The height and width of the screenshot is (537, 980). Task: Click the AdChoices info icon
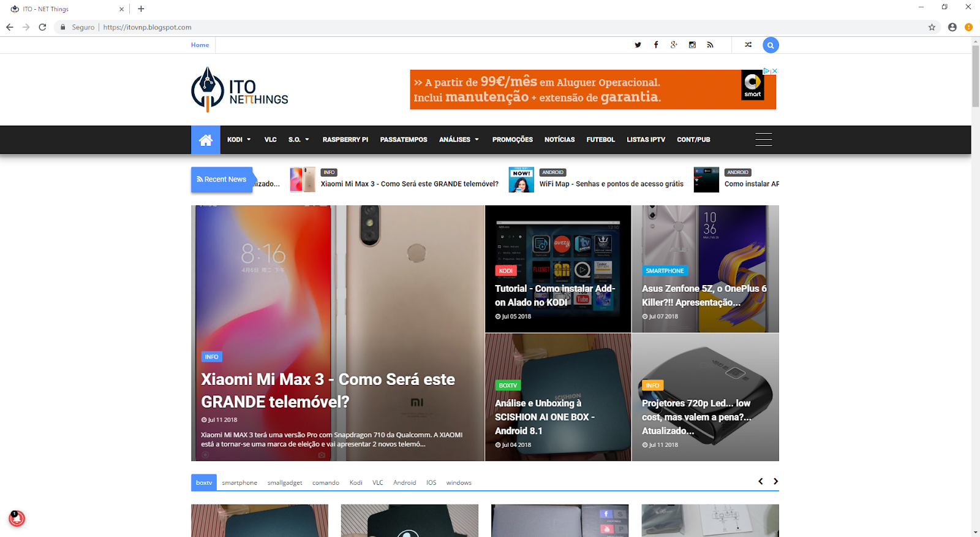[766, 71]
